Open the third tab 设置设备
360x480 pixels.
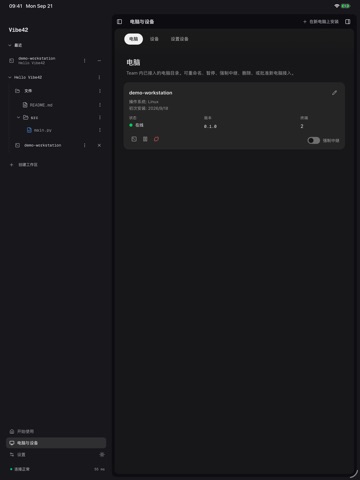(179, 39)
